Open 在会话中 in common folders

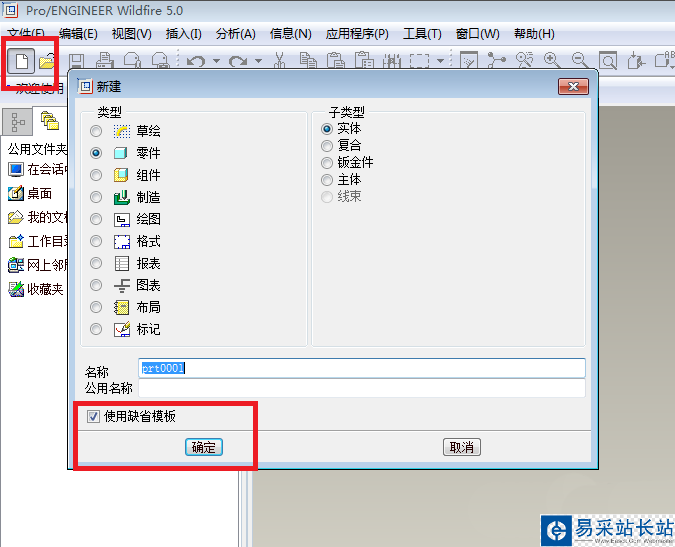[x=38, y=169]
